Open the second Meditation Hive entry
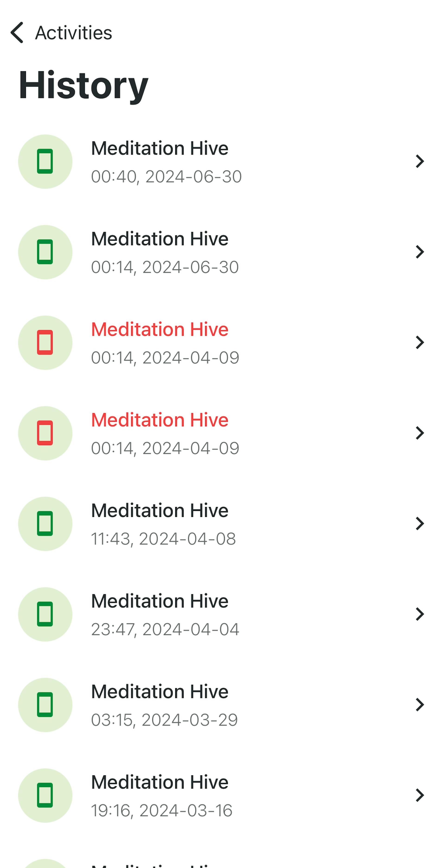445x868 pixels. [222, 252]
